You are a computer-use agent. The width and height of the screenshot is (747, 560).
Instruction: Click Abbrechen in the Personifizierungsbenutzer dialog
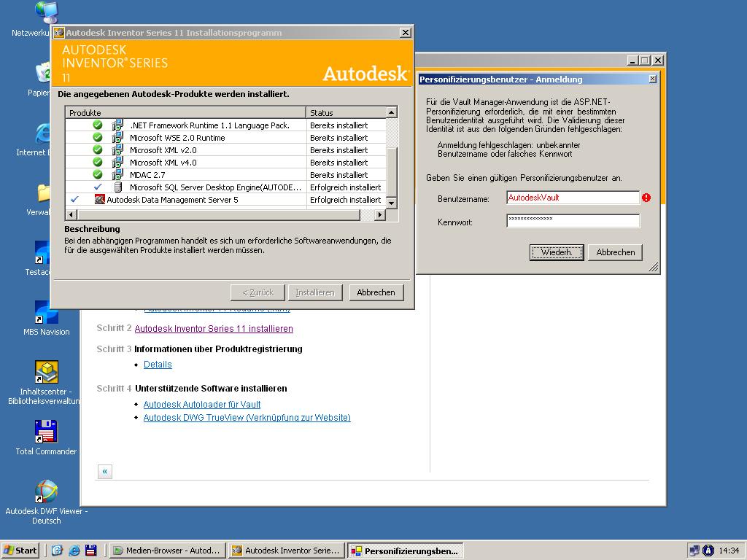(616, 252)
